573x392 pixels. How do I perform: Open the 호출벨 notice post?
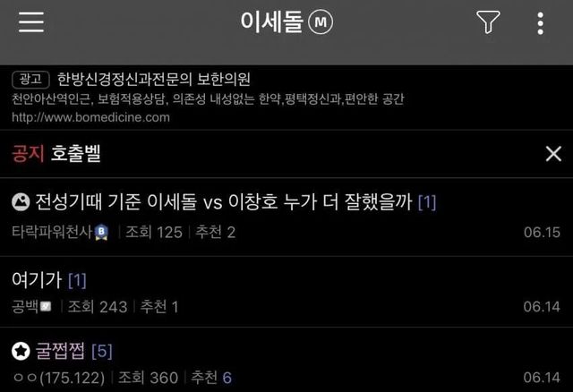point(75,153)
